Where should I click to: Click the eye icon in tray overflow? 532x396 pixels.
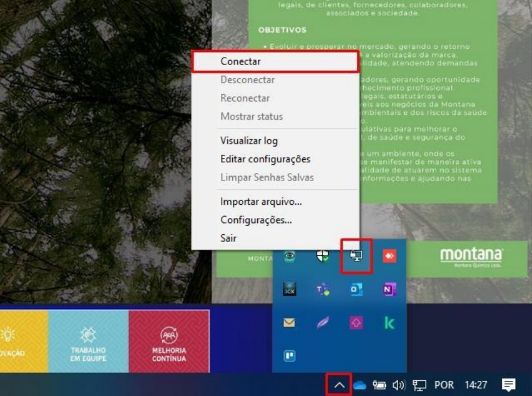coord(289,256)
